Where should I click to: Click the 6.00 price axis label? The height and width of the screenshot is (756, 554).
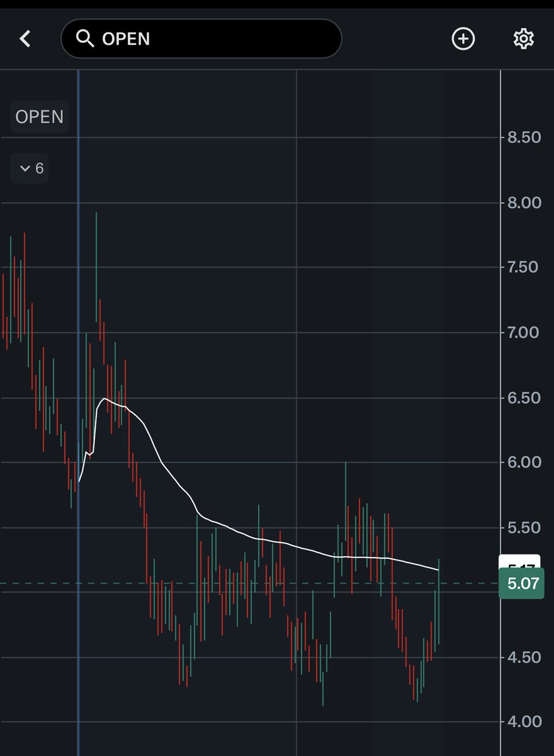tap(524, 462)
